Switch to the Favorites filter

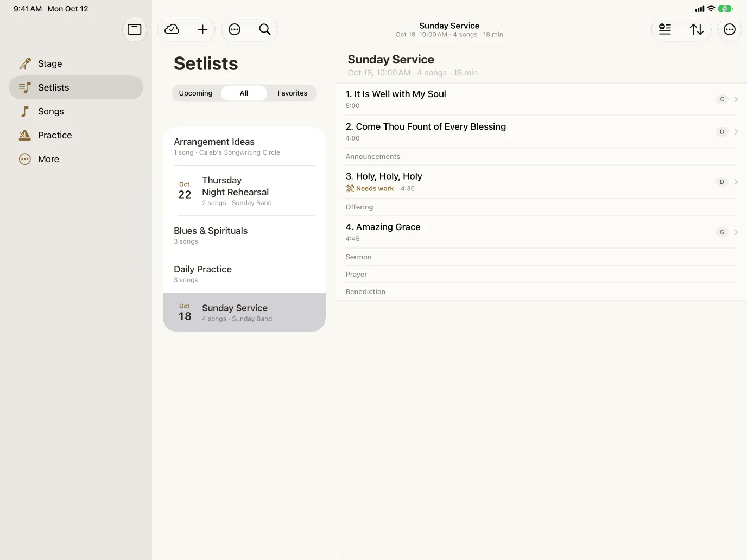[292, 93]
